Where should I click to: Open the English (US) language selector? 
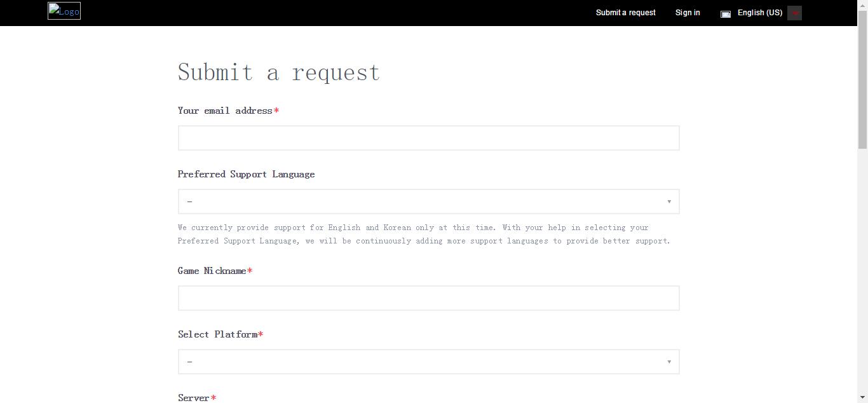(759, 13)
